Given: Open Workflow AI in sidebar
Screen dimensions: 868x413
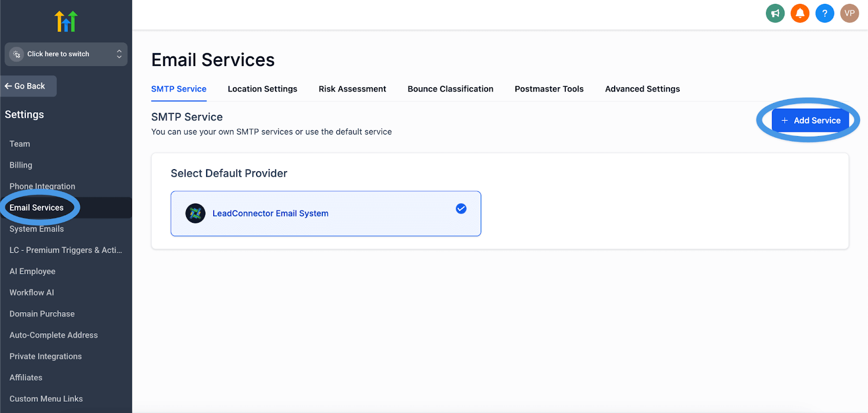Looking at the screenshot, I should 31,292.
